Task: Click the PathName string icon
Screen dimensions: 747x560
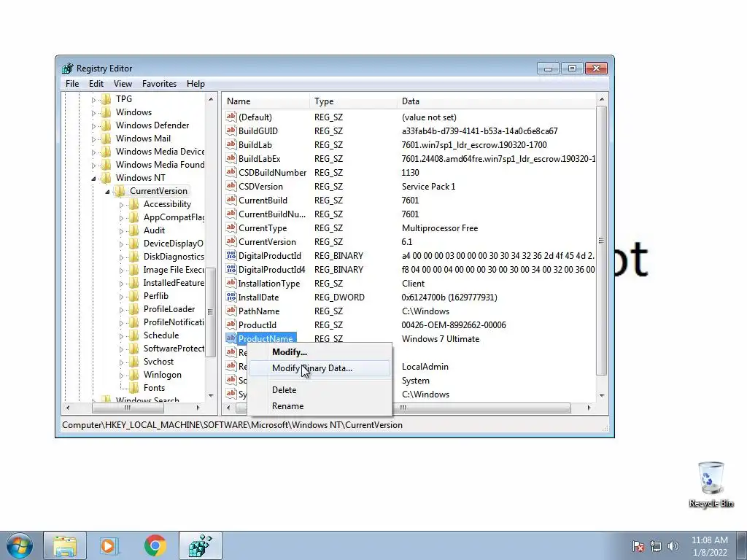Action: coord(231,311)
